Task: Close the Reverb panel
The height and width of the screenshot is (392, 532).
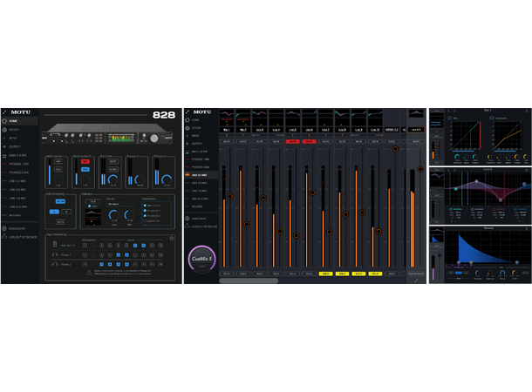Action: pos(527,229)
